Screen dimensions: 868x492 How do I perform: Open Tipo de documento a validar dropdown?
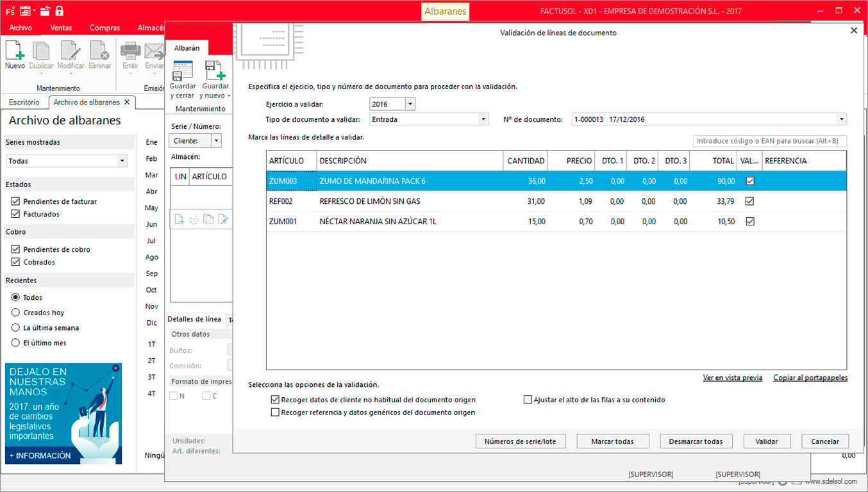(x=483, y=119)
